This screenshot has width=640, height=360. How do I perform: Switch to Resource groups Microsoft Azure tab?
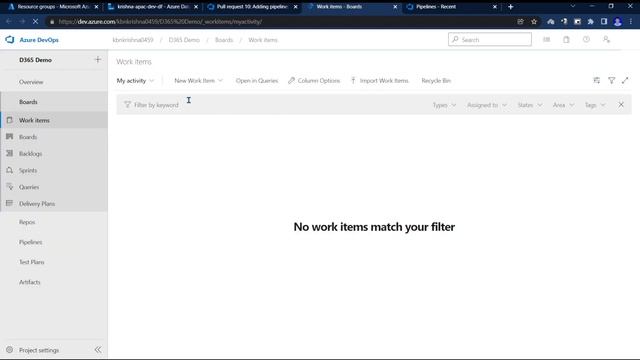click(53, 7)
